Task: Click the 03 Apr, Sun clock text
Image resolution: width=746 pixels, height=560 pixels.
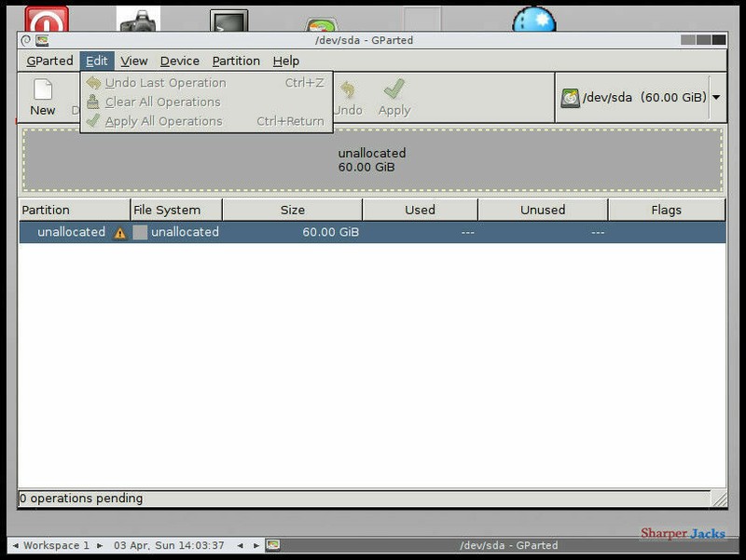Action: pyautogui.click(x=169, y=545)
